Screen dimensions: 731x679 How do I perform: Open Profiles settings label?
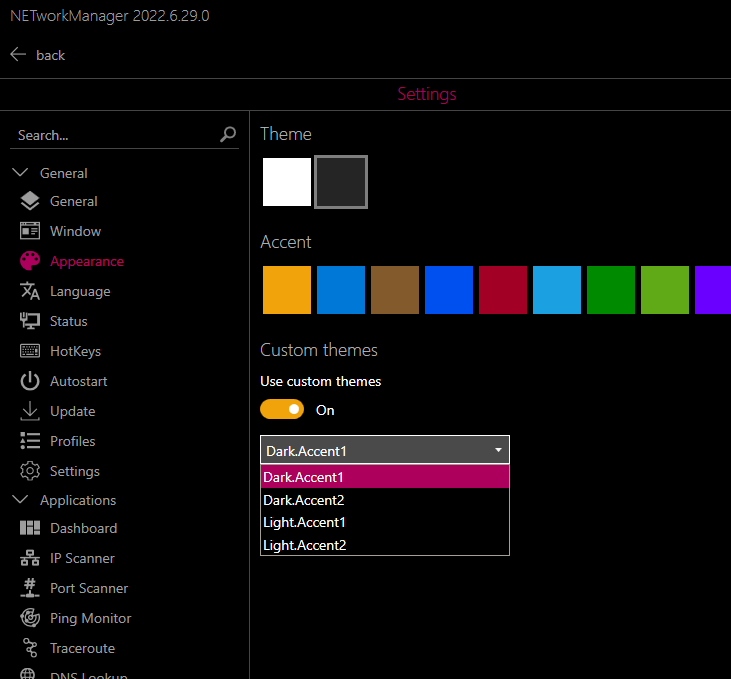click(x=73, y=441)
